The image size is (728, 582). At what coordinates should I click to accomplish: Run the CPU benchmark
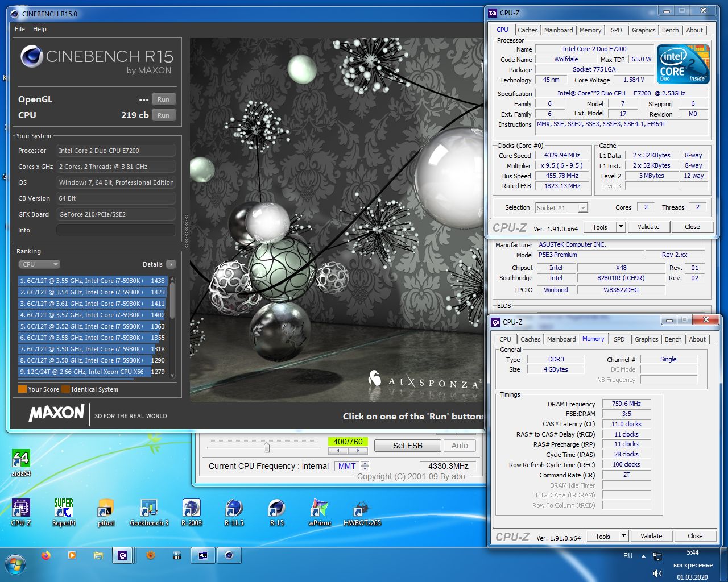164,115
